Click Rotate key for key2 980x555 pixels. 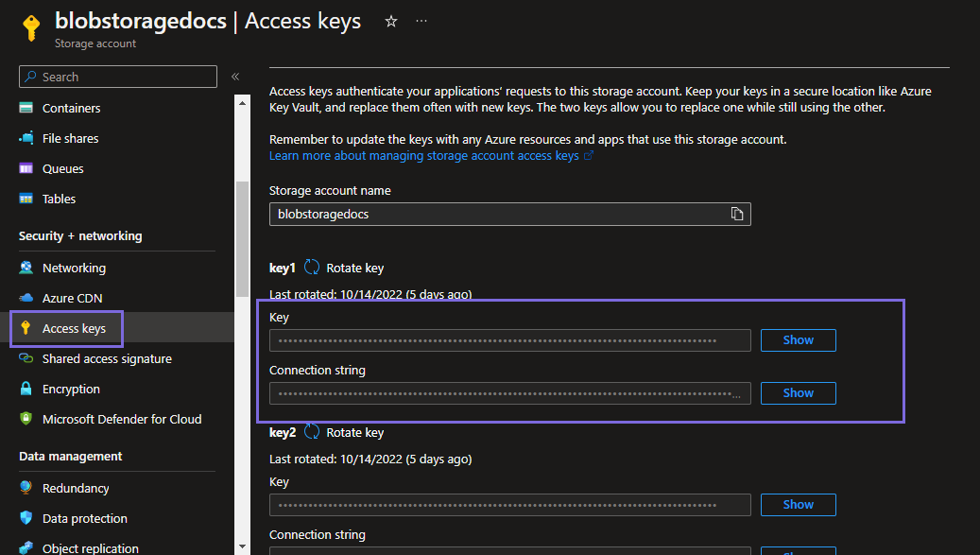[x=355, y=432]
